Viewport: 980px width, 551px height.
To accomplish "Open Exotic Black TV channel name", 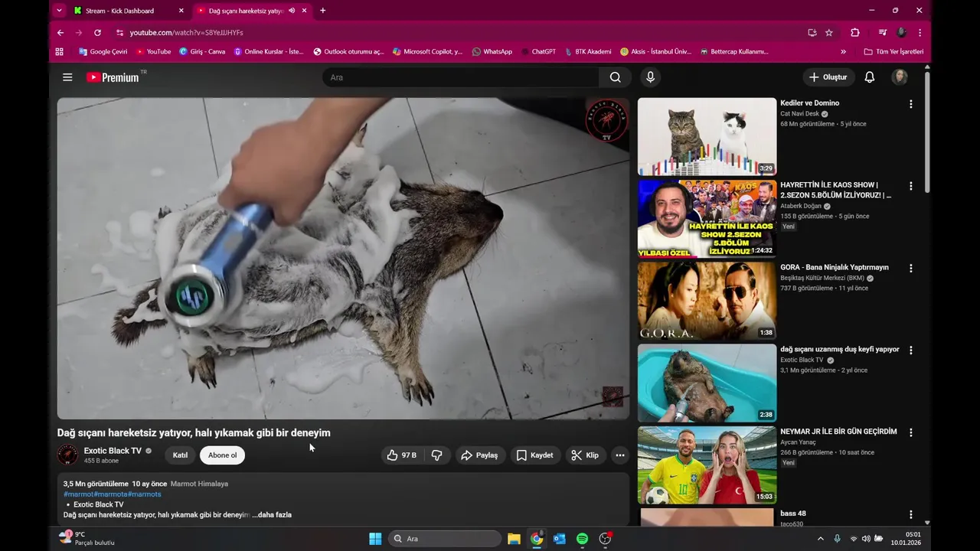I will point(113,451).
